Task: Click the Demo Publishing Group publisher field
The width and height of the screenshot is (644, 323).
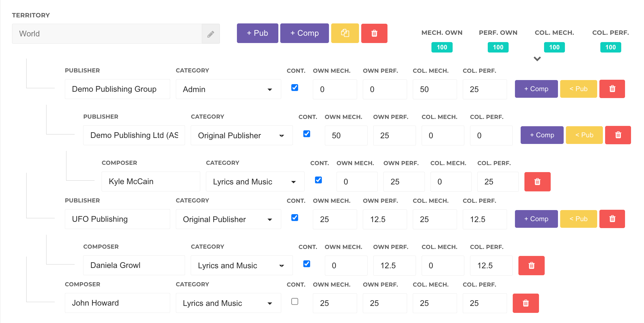Action: 117,89
